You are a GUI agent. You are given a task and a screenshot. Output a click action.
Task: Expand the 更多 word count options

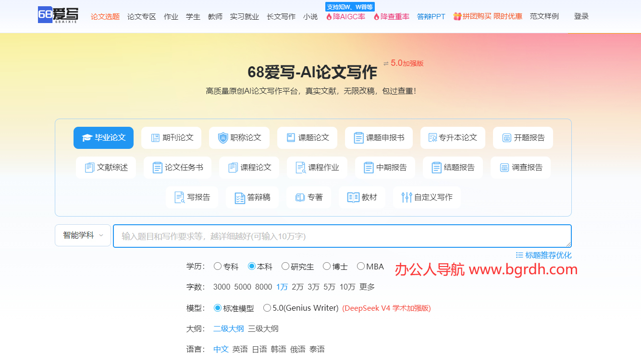[367, 287]
